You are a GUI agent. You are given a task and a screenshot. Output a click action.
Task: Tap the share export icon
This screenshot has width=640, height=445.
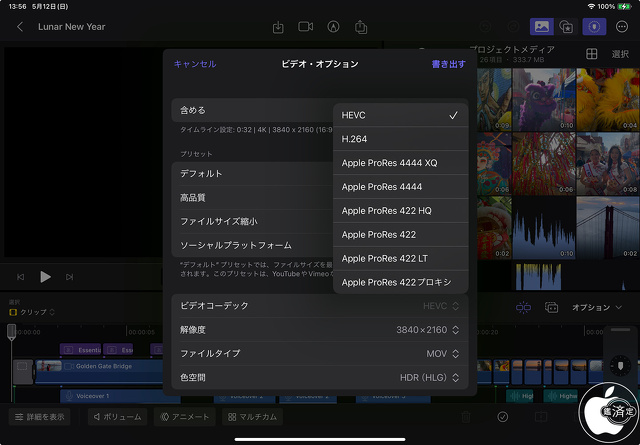pyautogui.click(x=361, y=27)
